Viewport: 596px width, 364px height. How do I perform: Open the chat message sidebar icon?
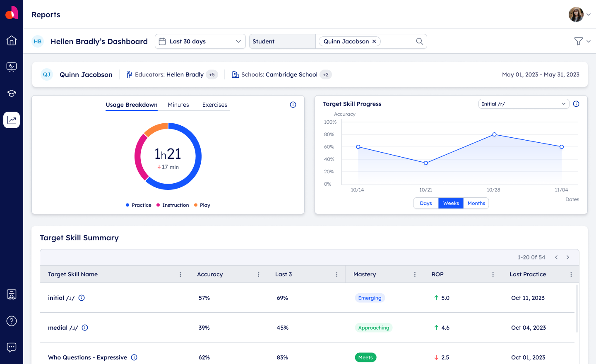click(x=12, y=347)
